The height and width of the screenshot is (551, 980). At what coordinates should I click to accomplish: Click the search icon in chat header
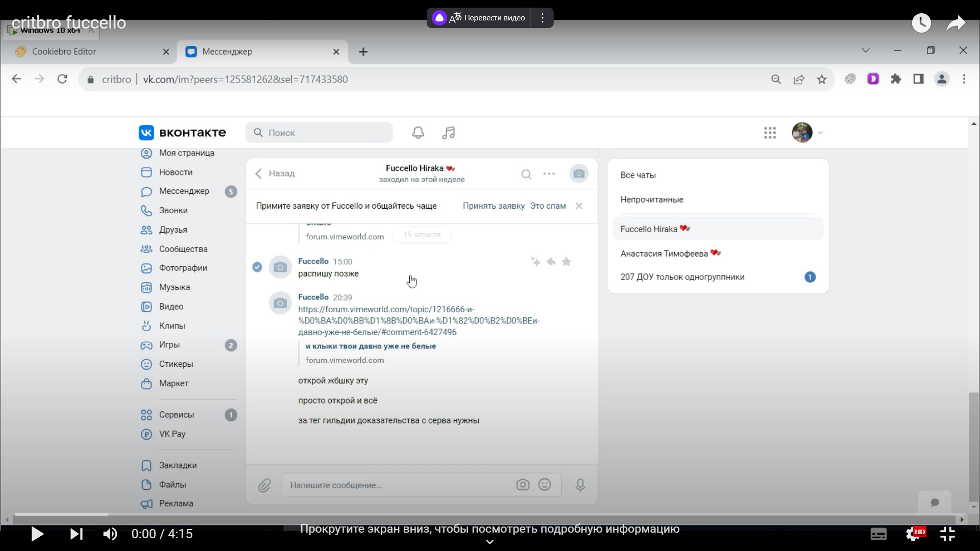[x=526, y=174]
